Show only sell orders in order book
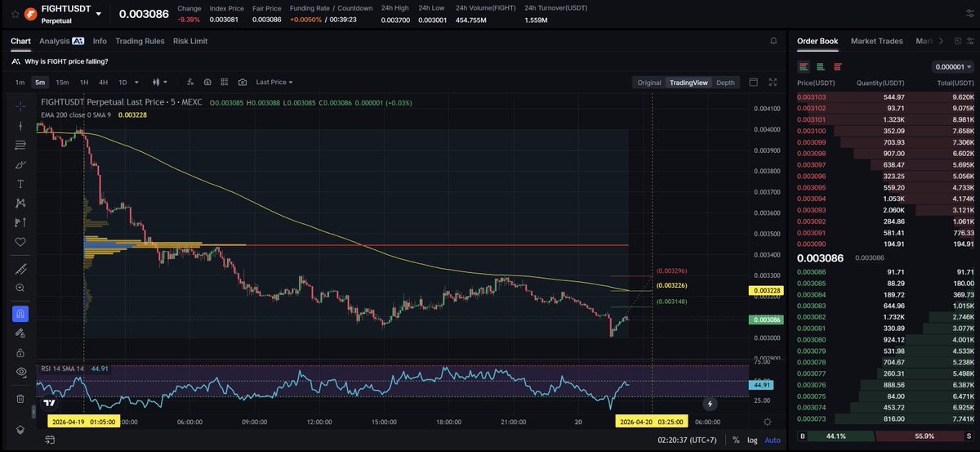980x452 pixels. 837,67
